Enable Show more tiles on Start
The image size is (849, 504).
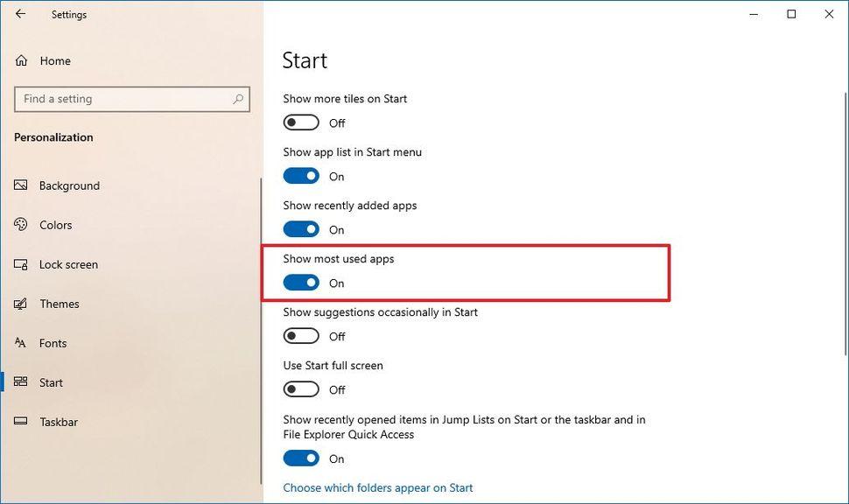301,122
